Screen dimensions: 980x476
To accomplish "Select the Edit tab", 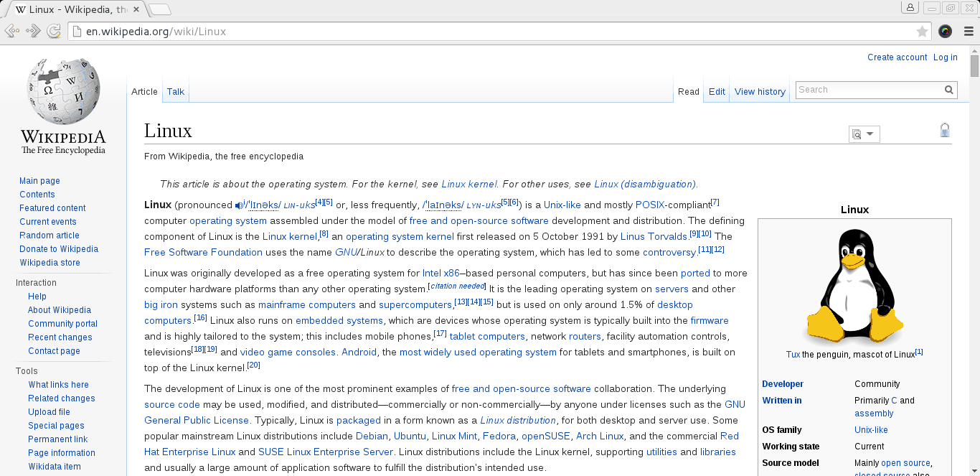I will [717, 91].
